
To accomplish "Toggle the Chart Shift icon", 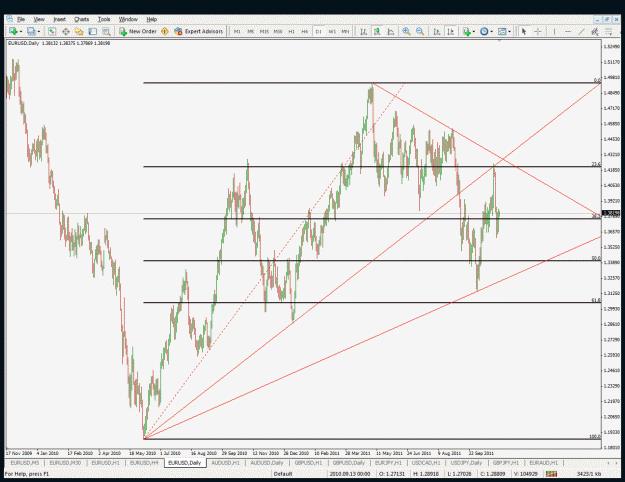I will tap(450, 31).
